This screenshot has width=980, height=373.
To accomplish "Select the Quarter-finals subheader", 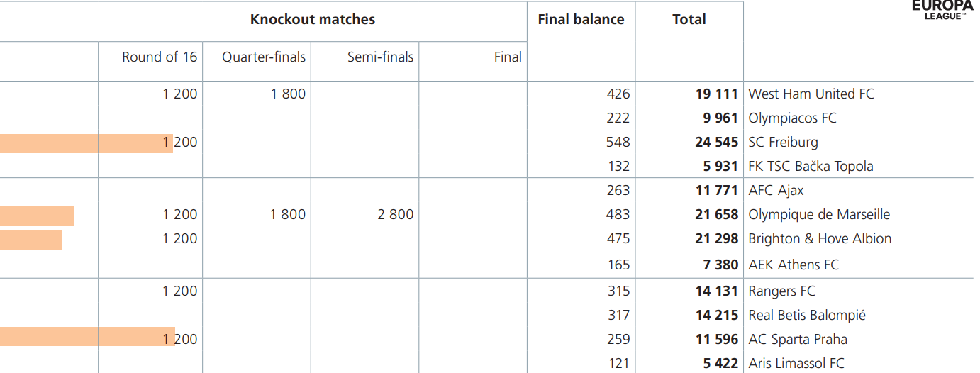I will coord(264,57).
